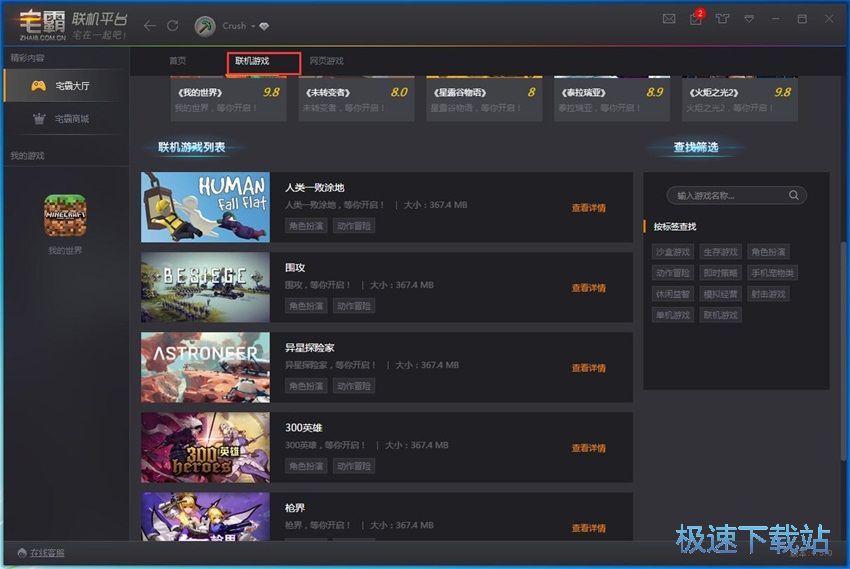Click the 我的世界 label under the Minecraft icon

65,250
